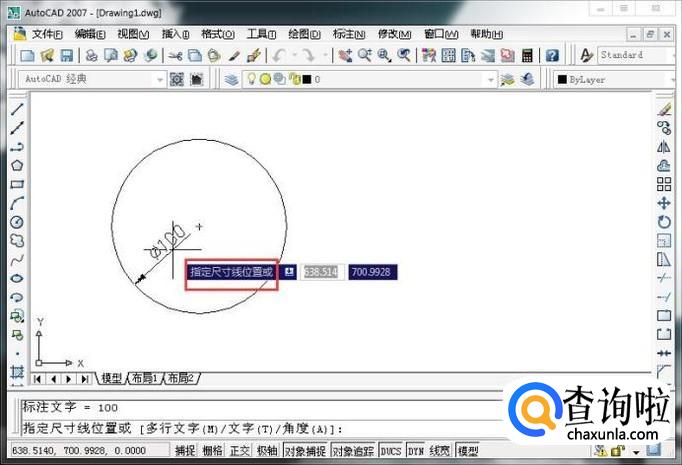Viewport: 682px width, 465px height.
Task: Open the Help question mark icon
Action: tap(552, 56)
